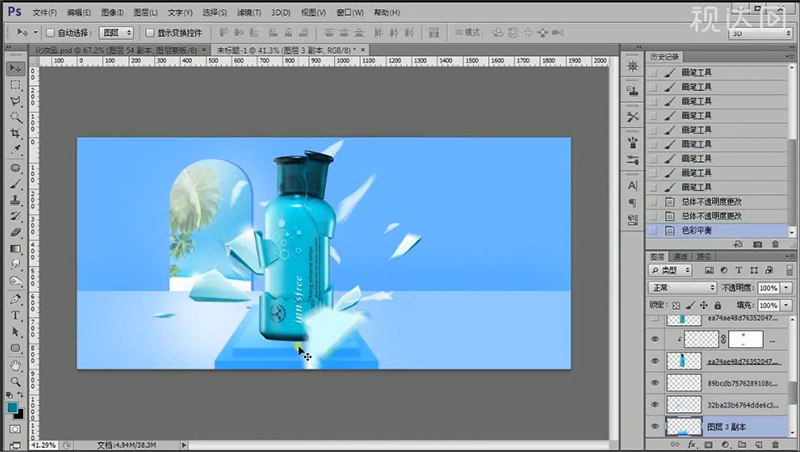800x452 pixels.
Task: Open the Paragraph panel icon
Action: point(633,203)
